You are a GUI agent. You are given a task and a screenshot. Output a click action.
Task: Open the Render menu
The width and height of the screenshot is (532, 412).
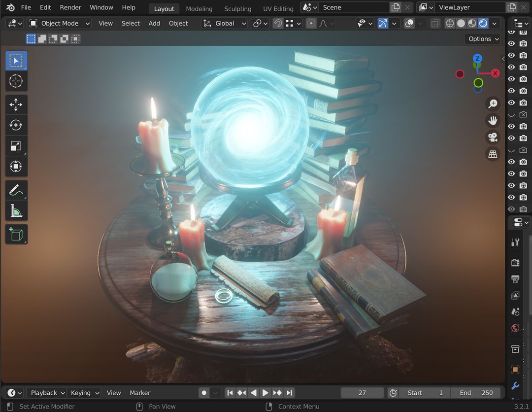pos(70,7)
